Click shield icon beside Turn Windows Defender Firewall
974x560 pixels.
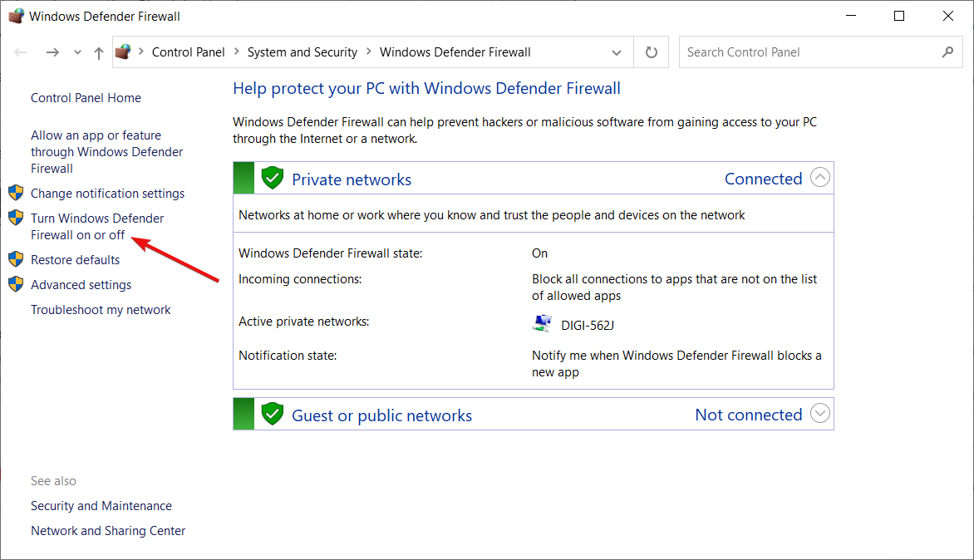[x=16, y=218]
